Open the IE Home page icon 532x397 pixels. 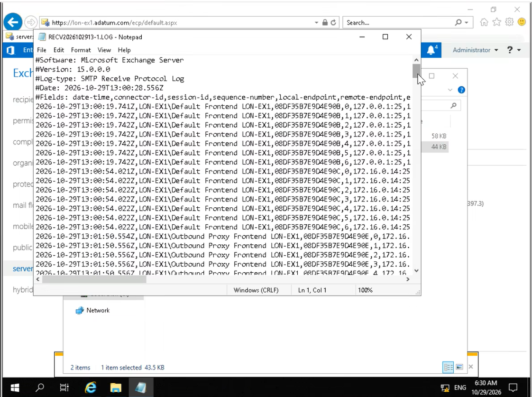point(484,22)
